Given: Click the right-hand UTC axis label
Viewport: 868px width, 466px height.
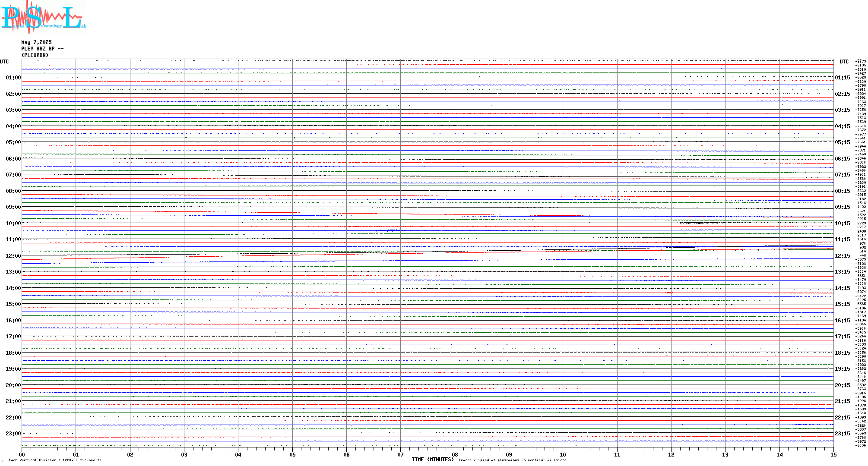Looking at the screenshot, I should coord(844,62).
